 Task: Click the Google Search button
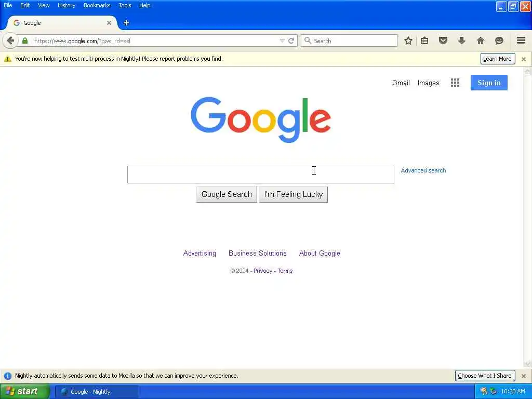coord(227,194)
